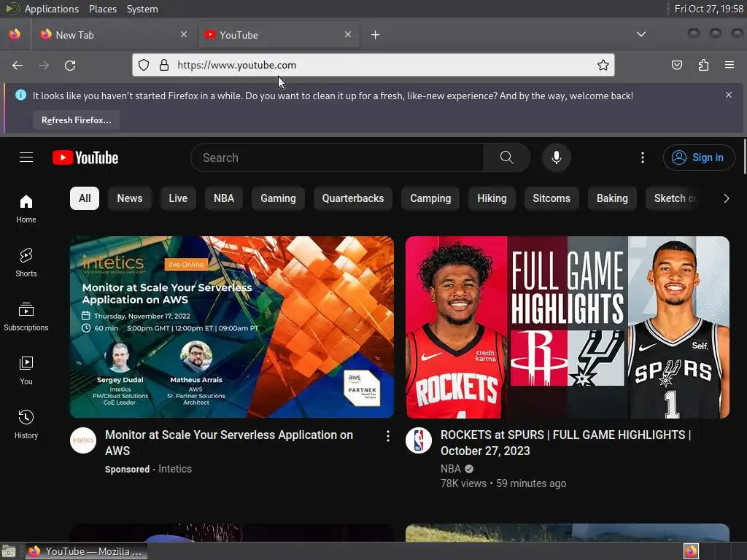Dismiss the Firefox refresh notification
747x560 pixels.
pos(729,95)
